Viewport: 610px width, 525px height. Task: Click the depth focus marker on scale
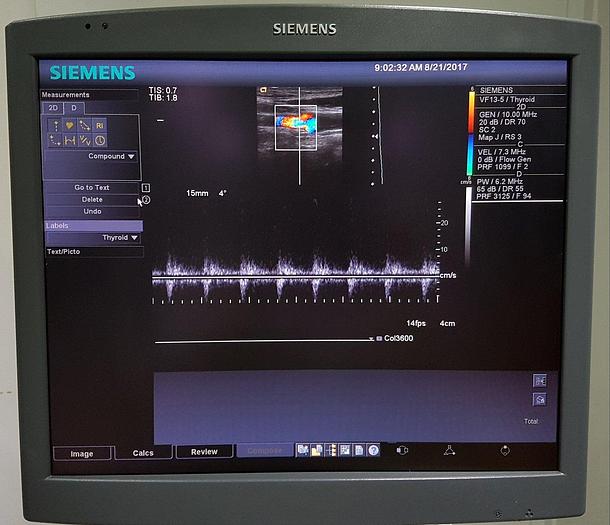point(375,136)
